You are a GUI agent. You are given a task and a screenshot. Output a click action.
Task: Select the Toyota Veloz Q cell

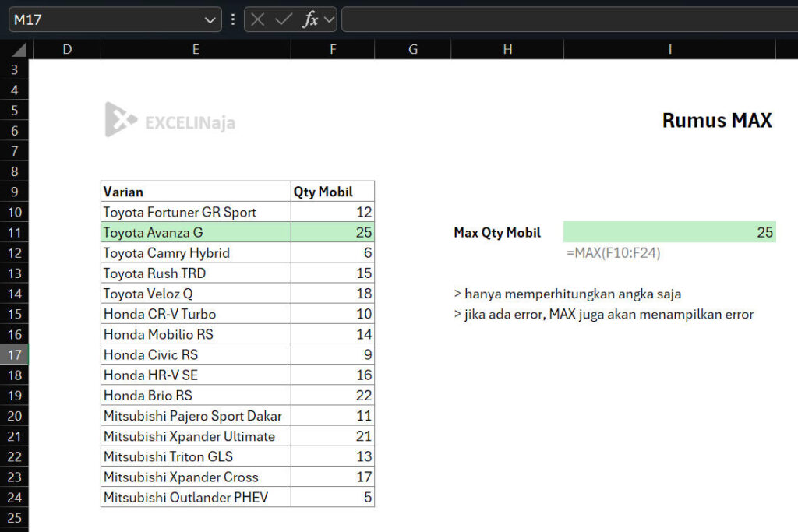(196, 294)
